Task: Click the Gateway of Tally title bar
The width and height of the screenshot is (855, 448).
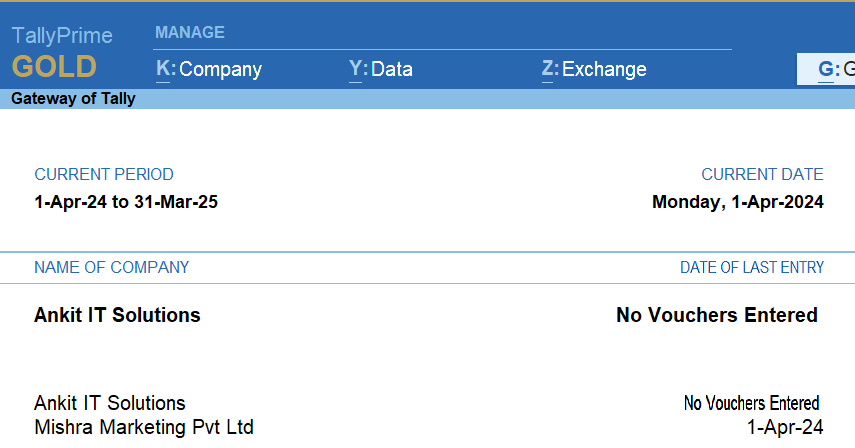Action: click(73, 99)
